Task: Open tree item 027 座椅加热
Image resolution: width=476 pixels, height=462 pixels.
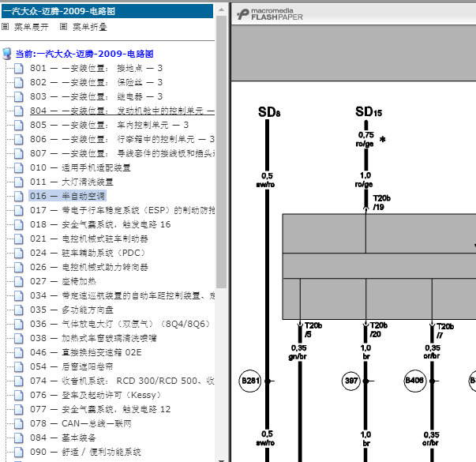Action: click(x=63, y=281)
